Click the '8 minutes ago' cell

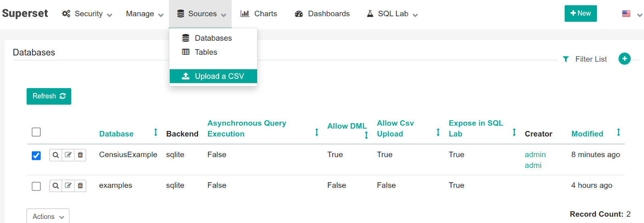(596, 155)
